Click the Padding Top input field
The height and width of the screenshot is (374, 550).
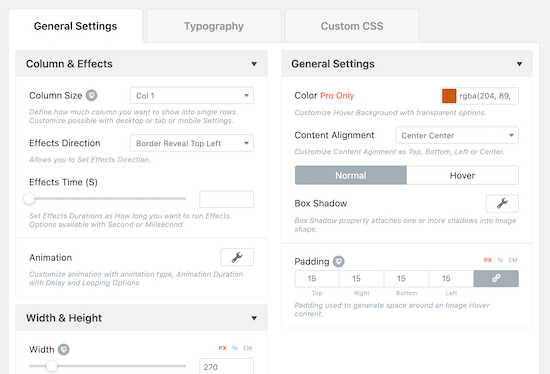tap(317, 279)
